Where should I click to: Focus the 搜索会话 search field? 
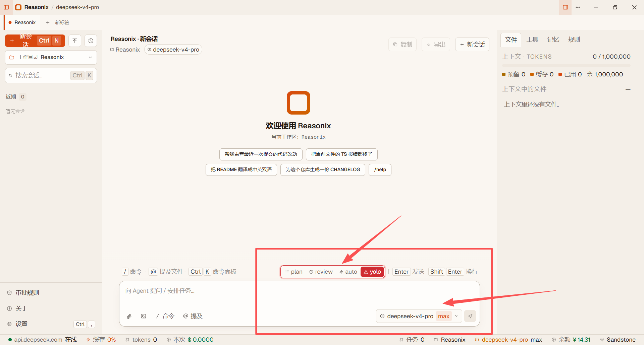51,75
